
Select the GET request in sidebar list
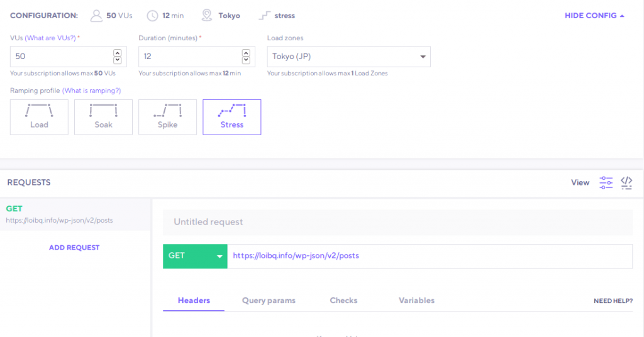coord(75,214)
